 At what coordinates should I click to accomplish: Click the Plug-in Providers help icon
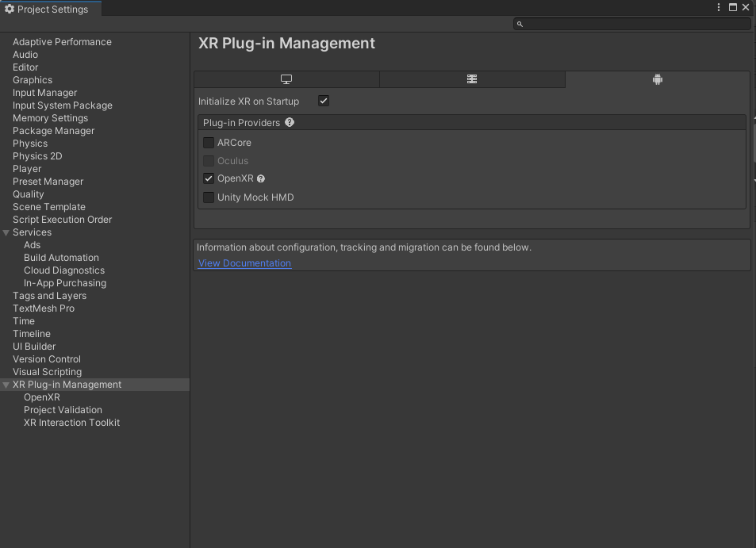(x=290, y=123)
